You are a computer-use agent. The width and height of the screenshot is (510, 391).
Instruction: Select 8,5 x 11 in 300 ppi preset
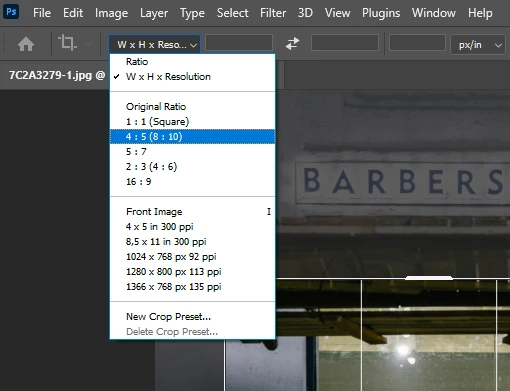(193, 242)
